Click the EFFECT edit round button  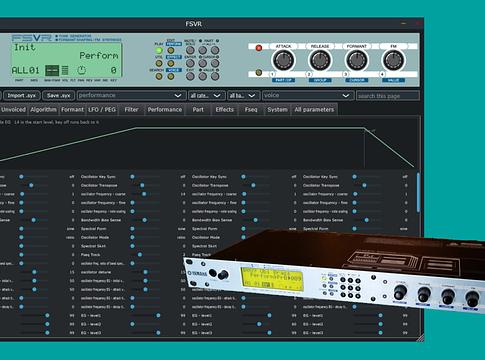tap(171, 63)
